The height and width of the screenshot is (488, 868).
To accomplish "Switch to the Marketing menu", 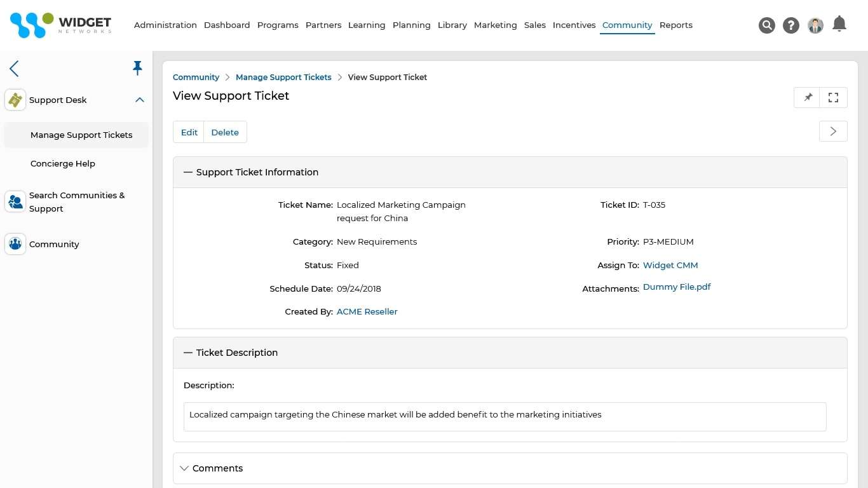I will pyautogui.click(x=495, y=25).
